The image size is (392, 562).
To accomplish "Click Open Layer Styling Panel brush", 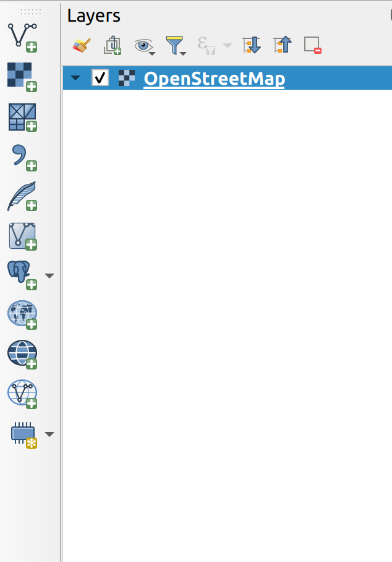I will click(82, 46).
